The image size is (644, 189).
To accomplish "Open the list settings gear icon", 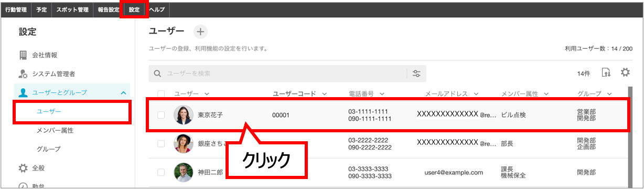I will [x=625, y=72].
